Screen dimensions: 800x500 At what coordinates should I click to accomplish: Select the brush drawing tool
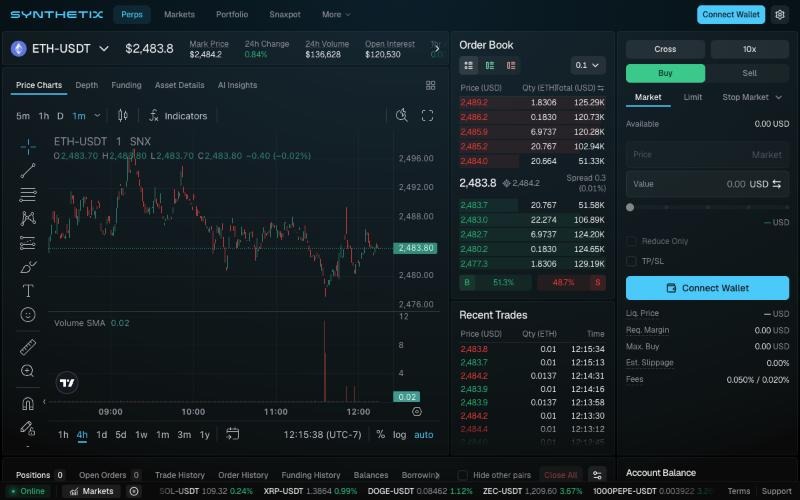pyautogui.click(x=28, y=267)
